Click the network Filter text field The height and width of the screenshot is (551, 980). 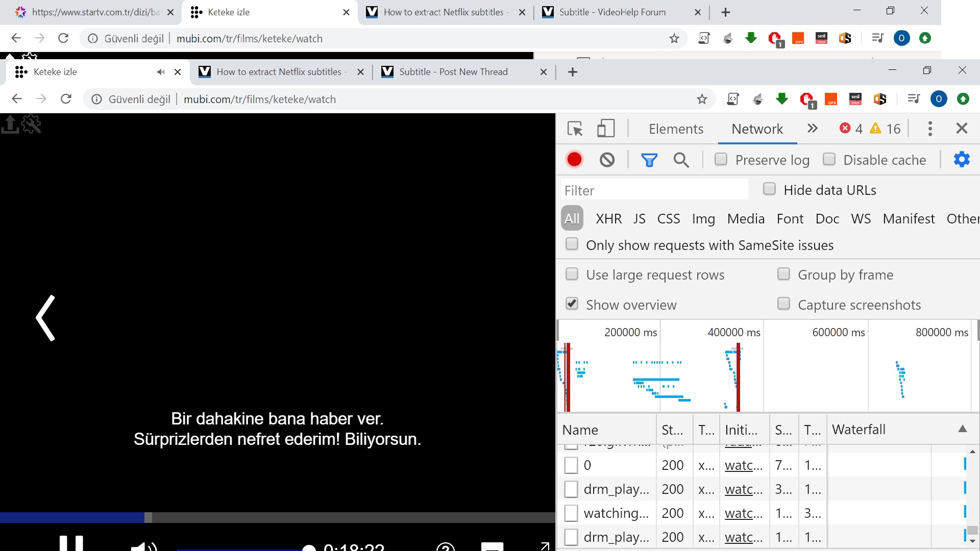tap(654, 190)
